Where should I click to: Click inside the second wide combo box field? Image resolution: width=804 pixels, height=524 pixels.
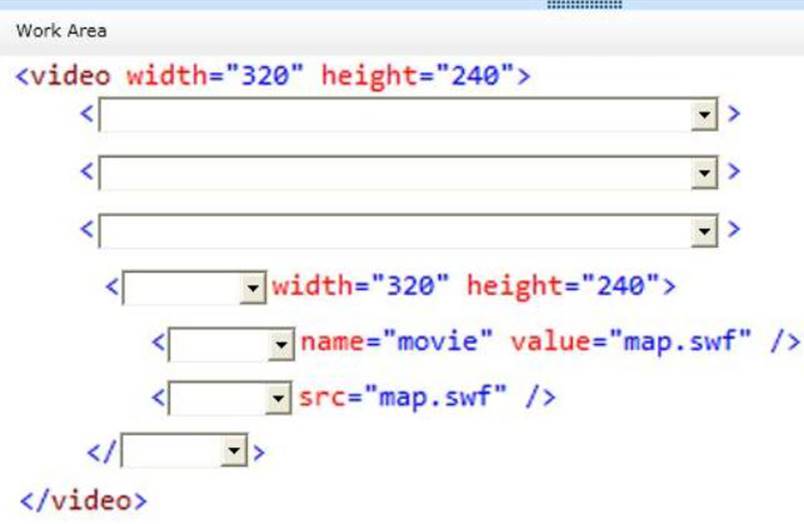click(x=395, y=173)
